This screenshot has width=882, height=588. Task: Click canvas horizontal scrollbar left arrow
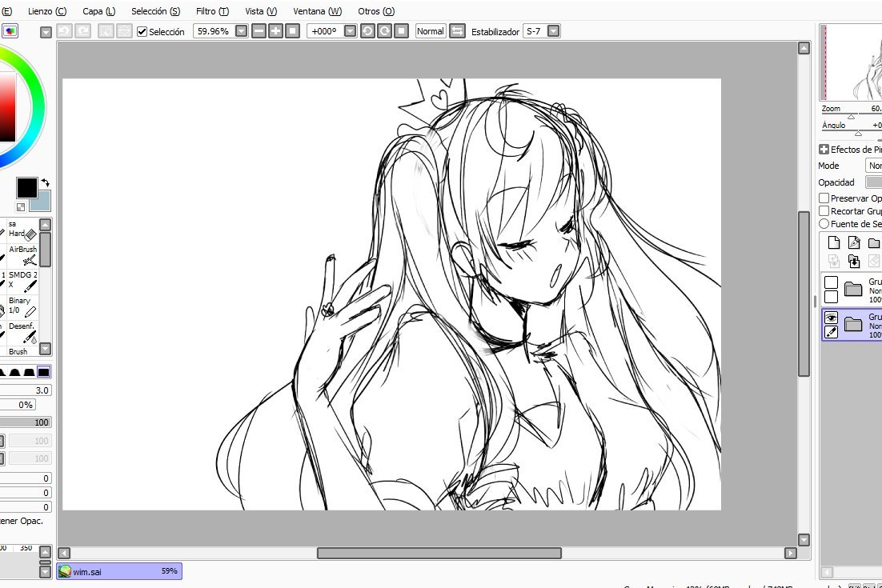coord(64,553)
